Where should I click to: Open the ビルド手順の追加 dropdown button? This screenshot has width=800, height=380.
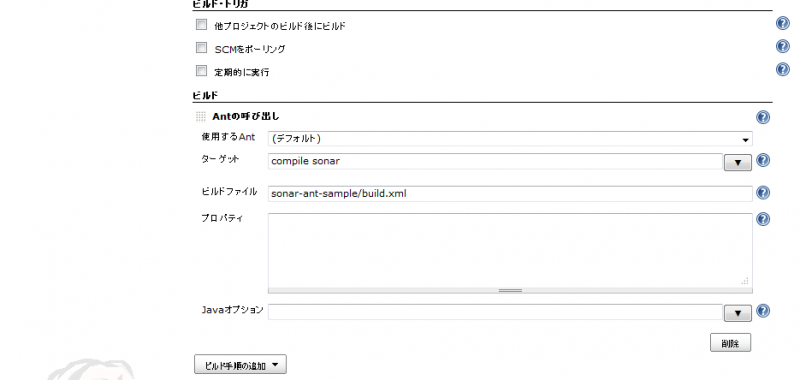pos(240,365)
